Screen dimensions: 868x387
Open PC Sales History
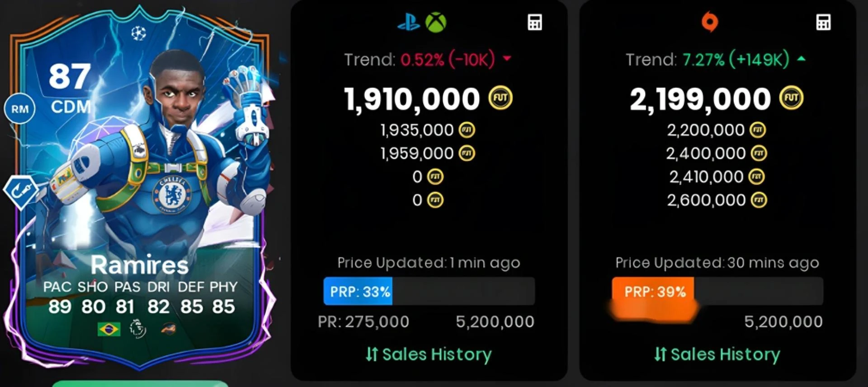tap(717, 354)
